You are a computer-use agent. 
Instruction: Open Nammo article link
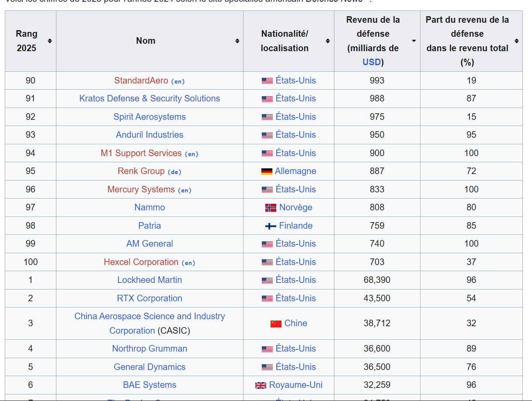click(150, 207)
